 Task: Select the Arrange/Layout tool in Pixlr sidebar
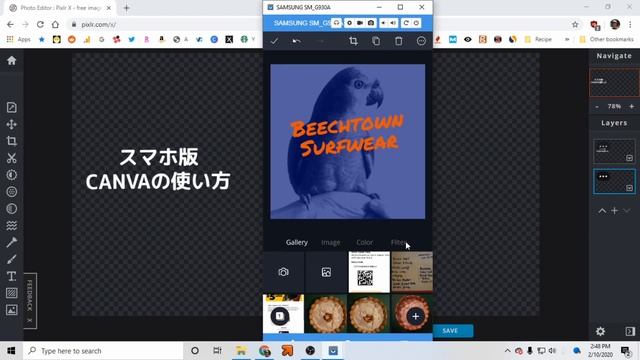pyautogui.click(x=11, y=107)
